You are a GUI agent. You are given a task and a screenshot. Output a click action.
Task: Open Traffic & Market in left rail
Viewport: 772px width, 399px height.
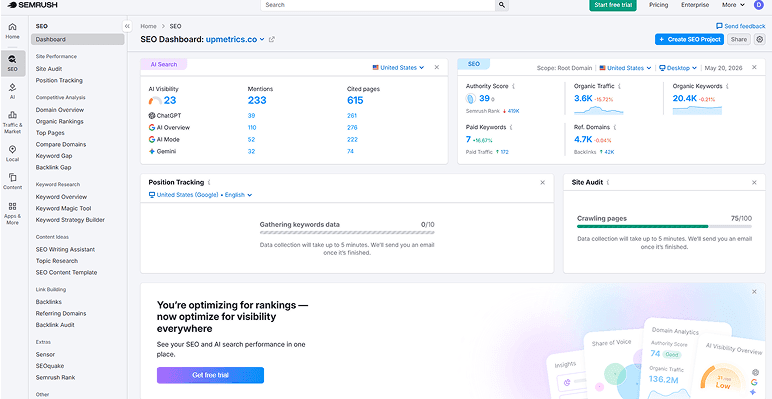click(12, 122)
